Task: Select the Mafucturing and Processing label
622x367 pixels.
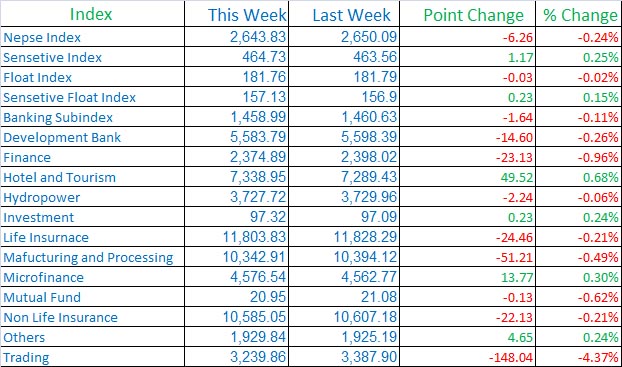Action: click(x=88, y=257)
